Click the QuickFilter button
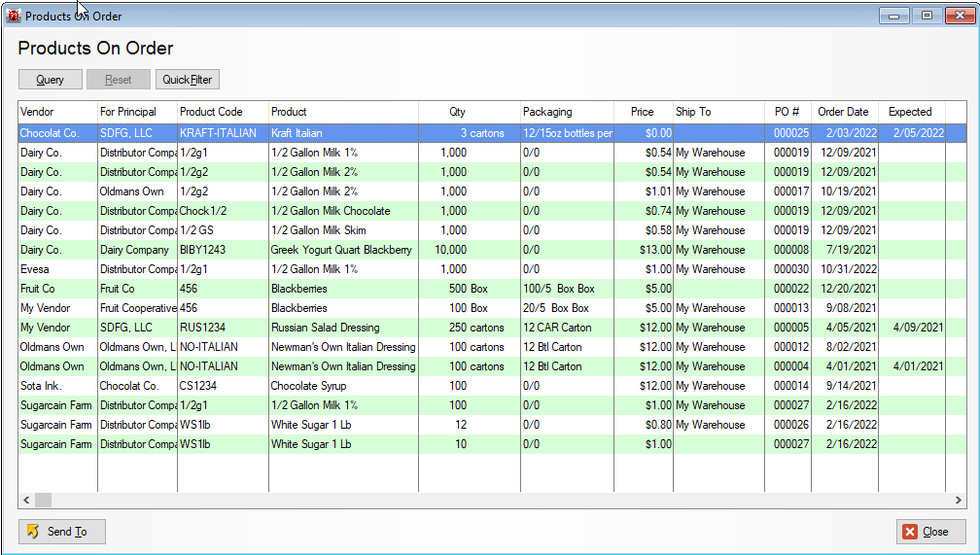 (188, 80)
